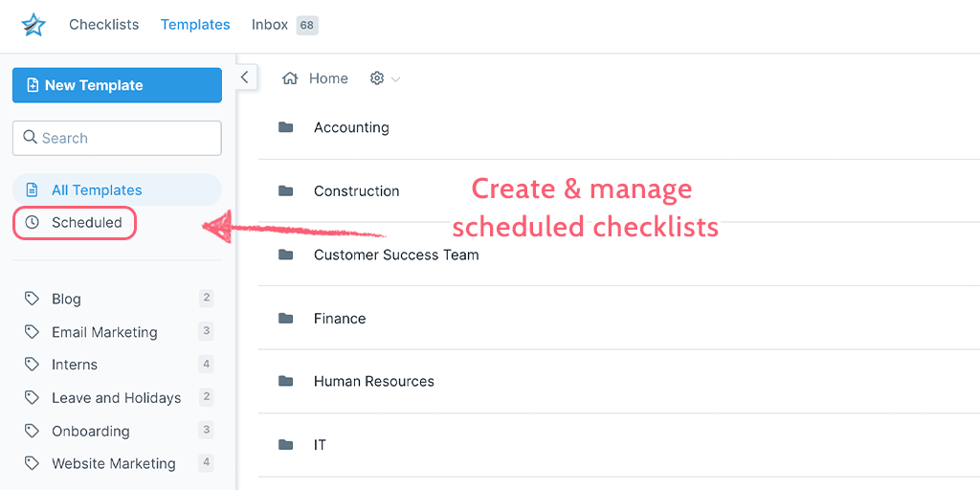Click the Finance folder icon
Screen dimensions: 980x490
(285, 319)
